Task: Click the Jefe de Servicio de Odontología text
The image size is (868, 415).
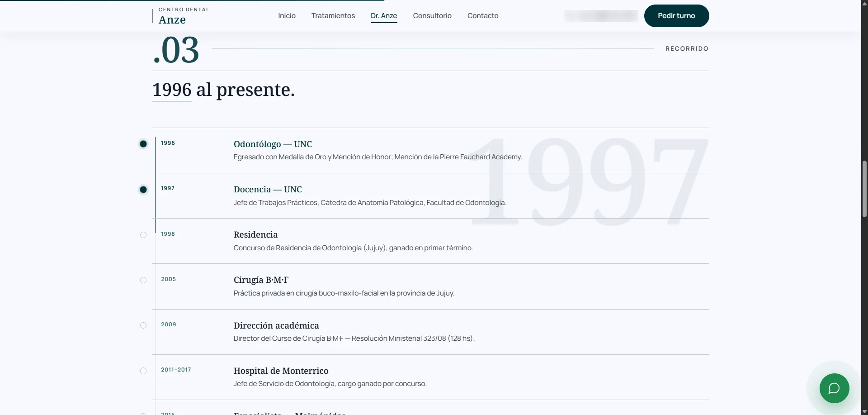Action: 330,384
